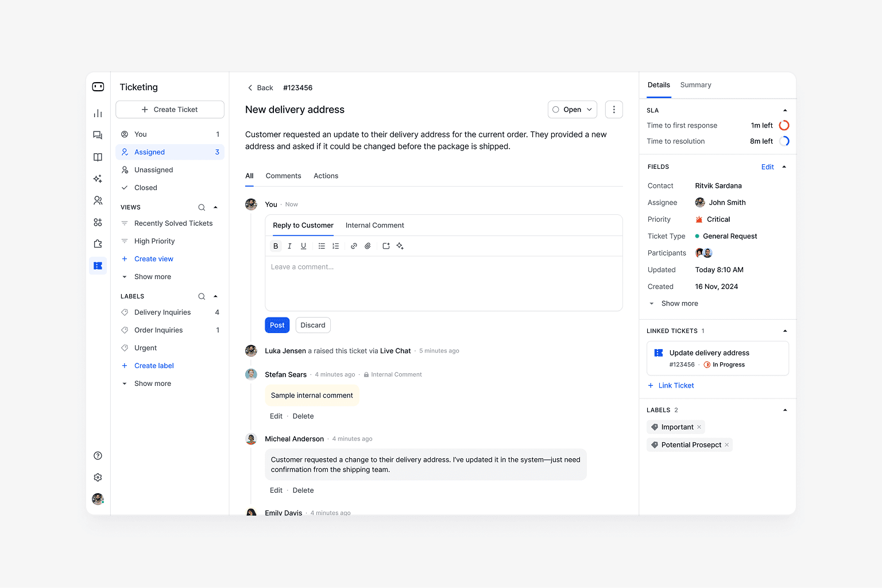882x588 pixels.
Task: Collapse the Fields section
Action: pyautogui.click(x=784, y=167)
